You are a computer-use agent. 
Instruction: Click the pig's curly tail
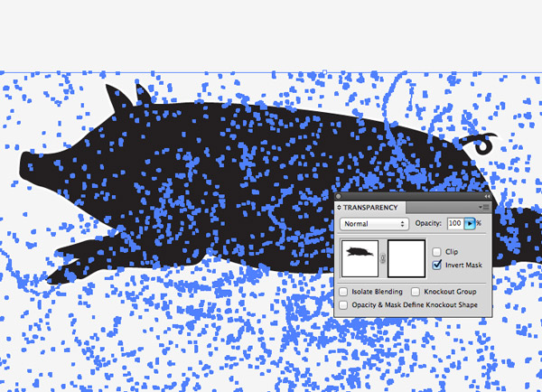(x=481, y=143)
